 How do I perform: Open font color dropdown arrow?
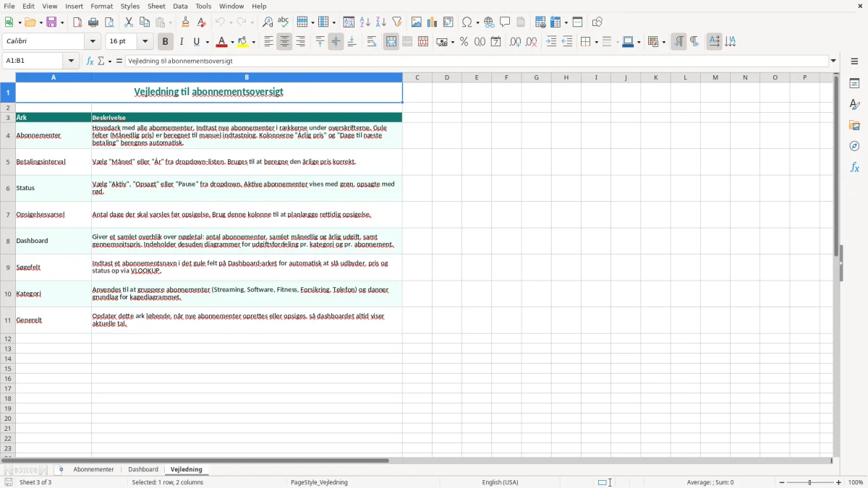pyautogui.click(x=232, y=43)
